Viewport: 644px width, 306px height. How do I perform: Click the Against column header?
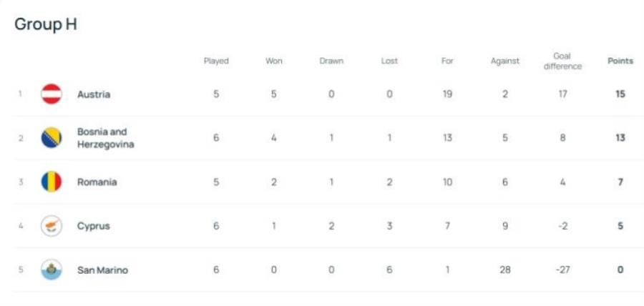pyautogui.click(x=504, y=61)
